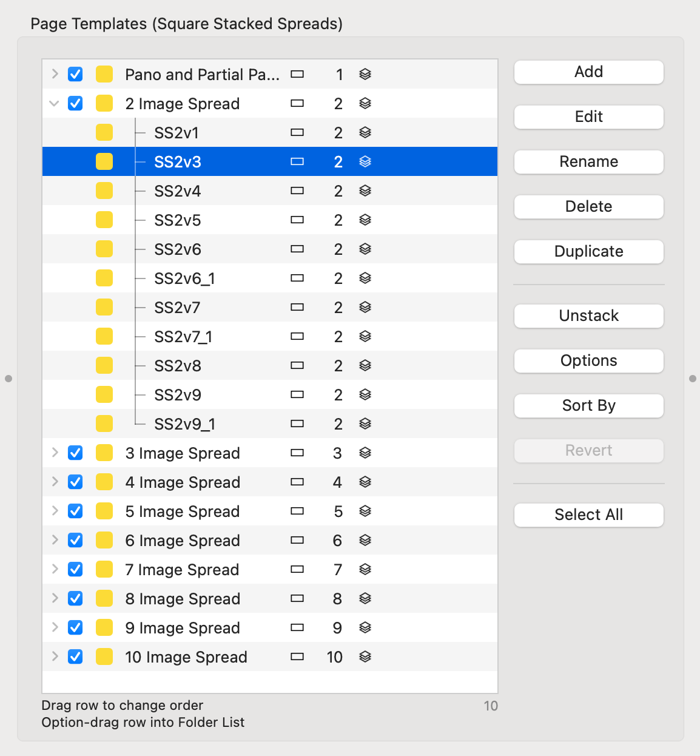Select the SS2v6_1 template row
Viewport: 700px width, 756px height.
click(x=184, y=278)
